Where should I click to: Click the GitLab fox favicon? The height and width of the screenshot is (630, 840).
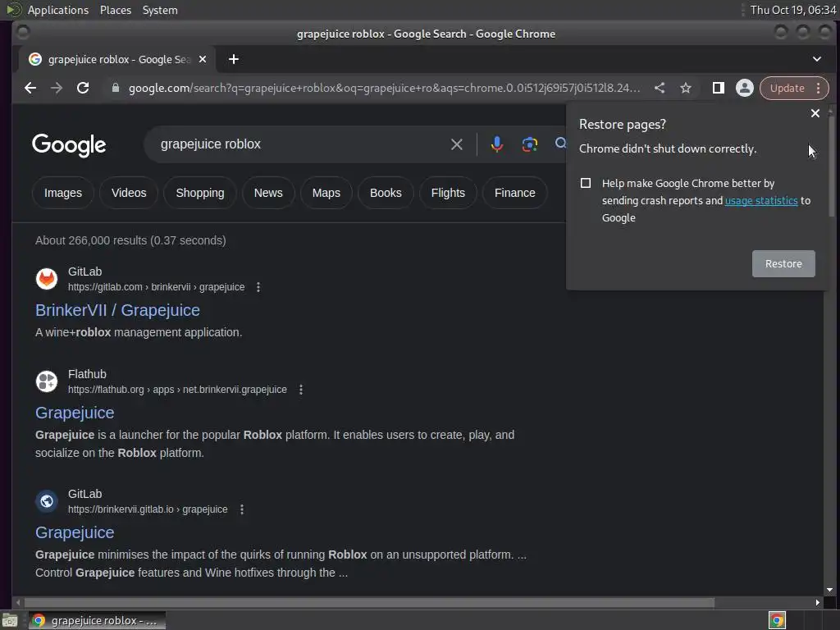[47, 279]
